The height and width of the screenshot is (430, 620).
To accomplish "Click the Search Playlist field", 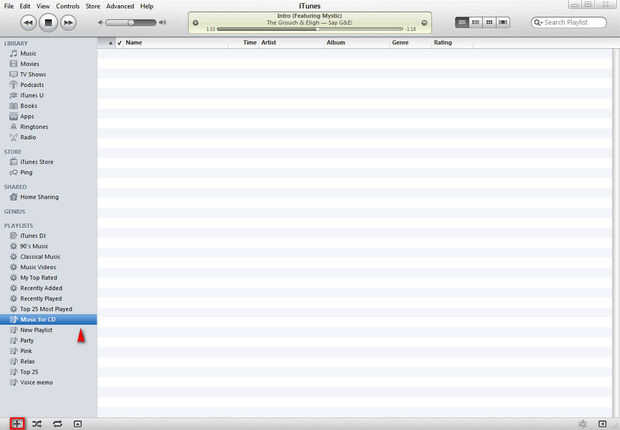I will click(x=569, y=23).
